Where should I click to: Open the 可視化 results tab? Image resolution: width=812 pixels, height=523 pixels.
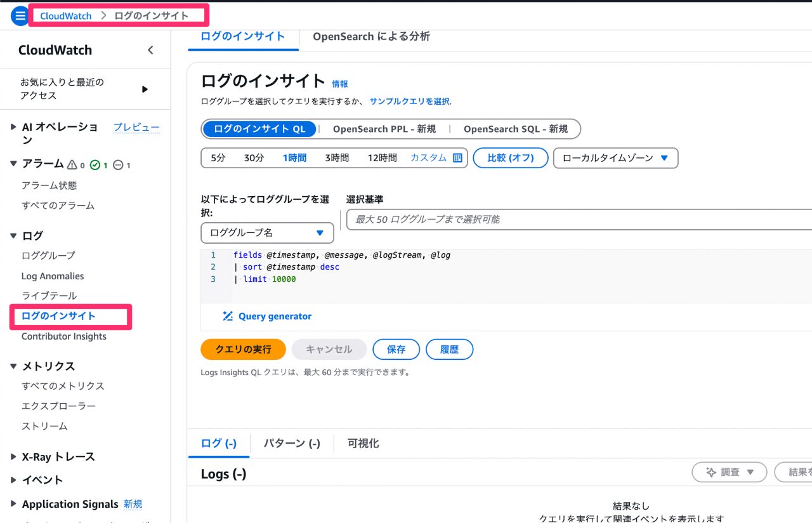pos(363,443)
